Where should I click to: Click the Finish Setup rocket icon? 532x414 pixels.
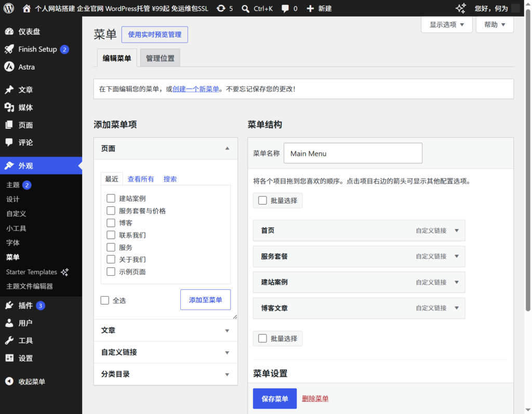(x=9, y=49)
